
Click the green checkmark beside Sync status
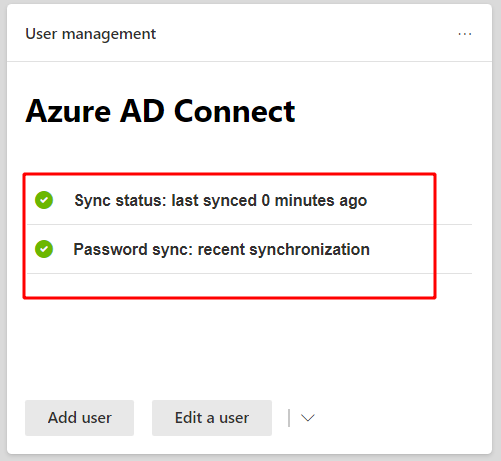click(x=44, y=200)
